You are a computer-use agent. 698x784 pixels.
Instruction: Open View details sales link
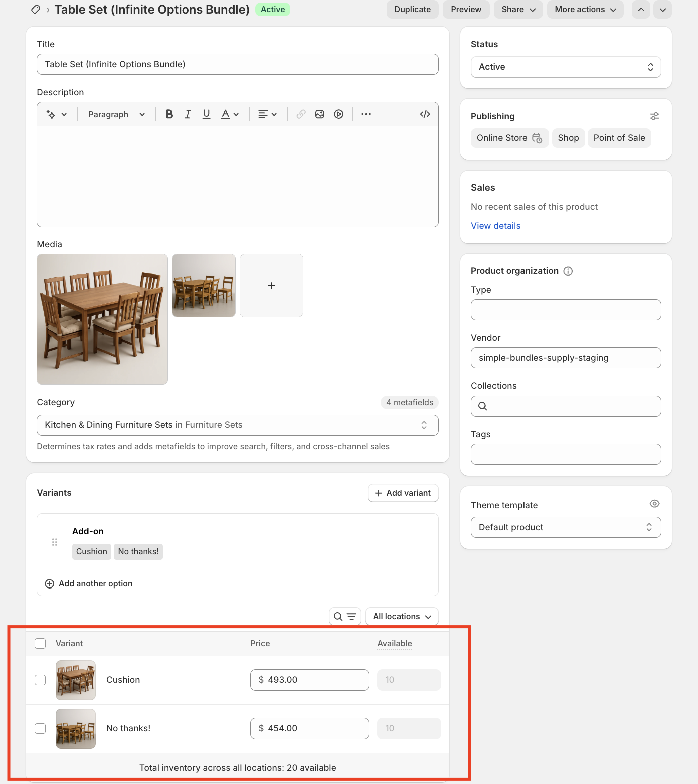pos(496,226)
